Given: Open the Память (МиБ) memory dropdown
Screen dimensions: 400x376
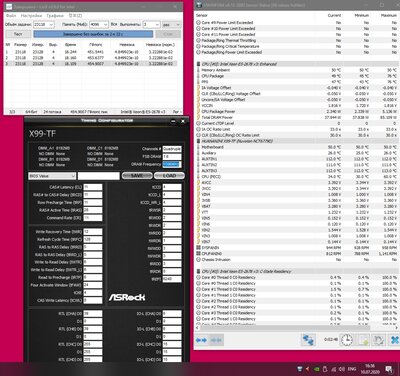Looking at the screenshot, I should pos(99,25).
